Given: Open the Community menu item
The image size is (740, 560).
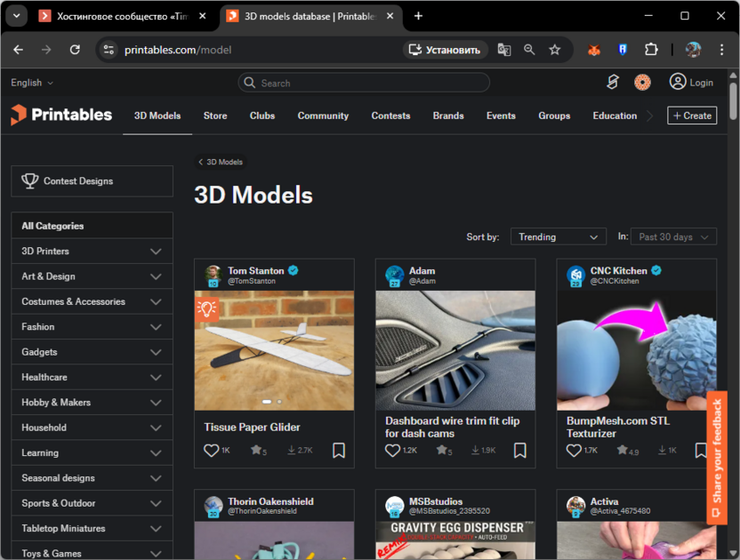Looking at the screenshot, I should tap(323, 116).
